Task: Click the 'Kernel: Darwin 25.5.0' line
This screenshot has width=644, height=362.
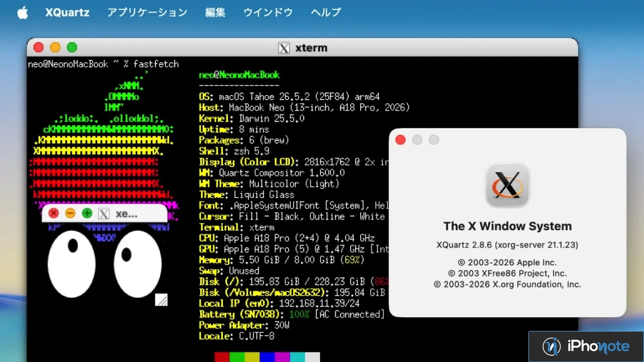Action: 252,118
